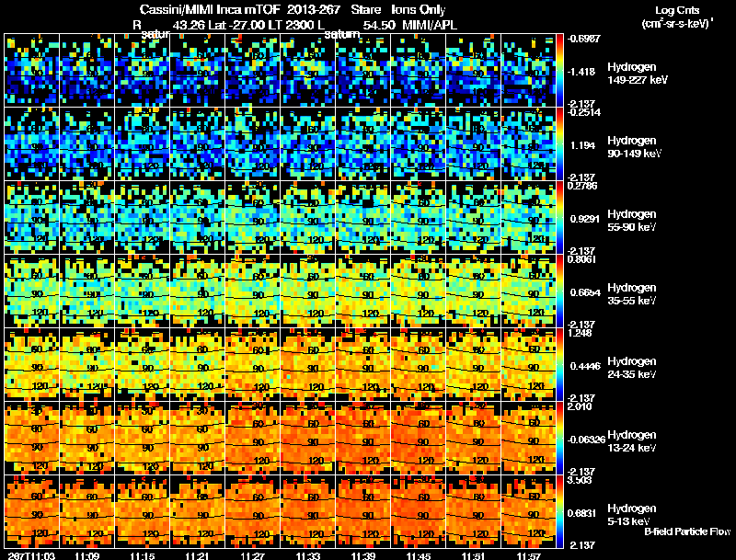Image resolution: width=736 pixels, height=560 pixels.
Task: Click the color bar beside Hydrogen 35-55 keV
Action: click(559, 291)
